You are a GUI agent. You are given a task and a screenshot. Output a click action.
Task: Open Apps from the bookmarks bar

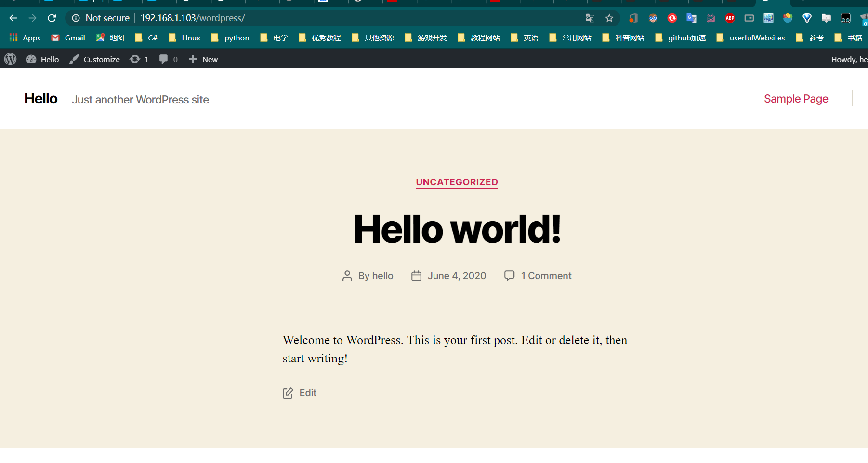coord(25,38)
